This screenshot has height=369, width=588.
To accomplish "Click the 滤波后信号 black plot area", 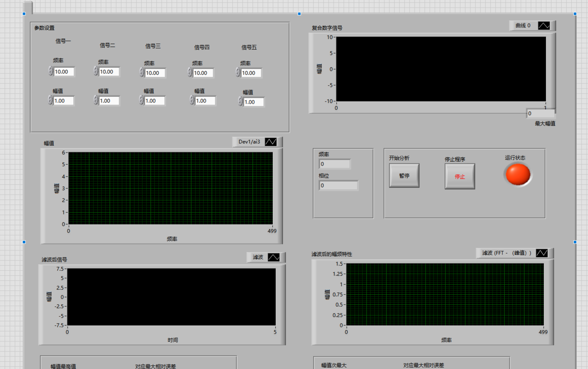I will click(x=171, y=297).
